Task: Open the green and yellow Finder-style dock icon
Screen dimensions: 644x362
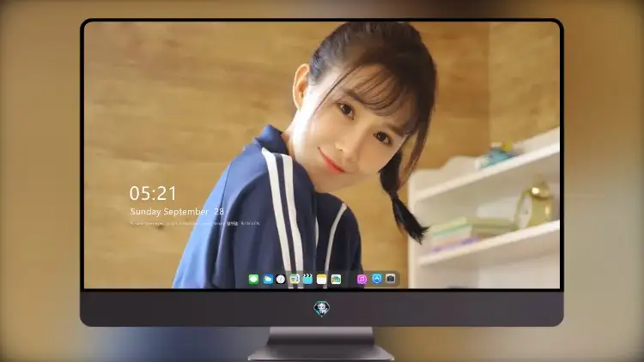Action: pyautogui.click(x=294, y=280)
